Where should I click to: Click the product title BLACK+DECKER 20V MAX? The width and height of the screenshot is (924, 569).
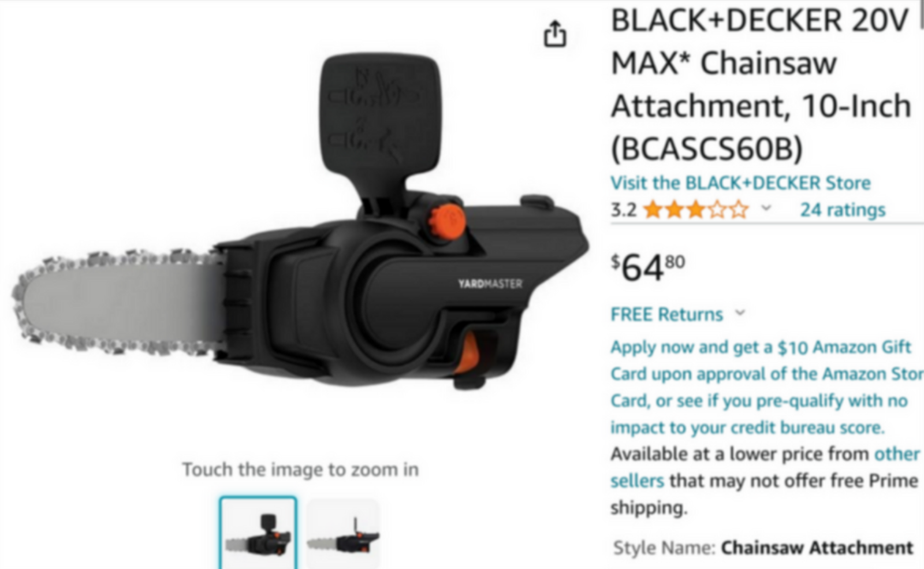click(761, 84)
